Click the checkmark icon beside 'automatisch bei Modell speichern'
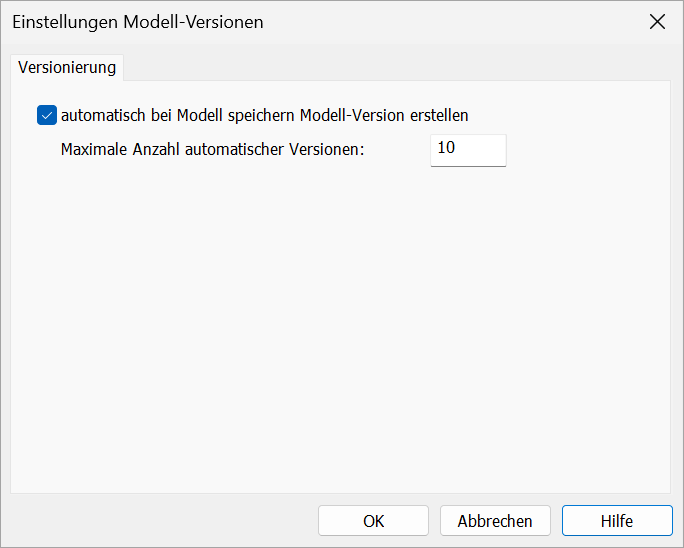Image resolution: width=684 pixels, height=548 pixels. [x=47, y=115]
